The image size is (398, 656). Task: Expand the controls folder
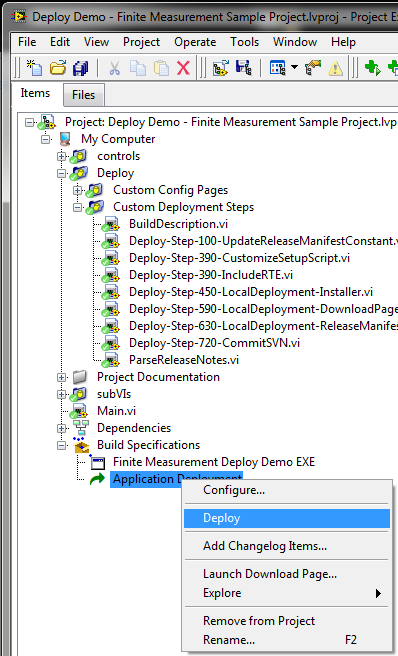coord(62,156)
